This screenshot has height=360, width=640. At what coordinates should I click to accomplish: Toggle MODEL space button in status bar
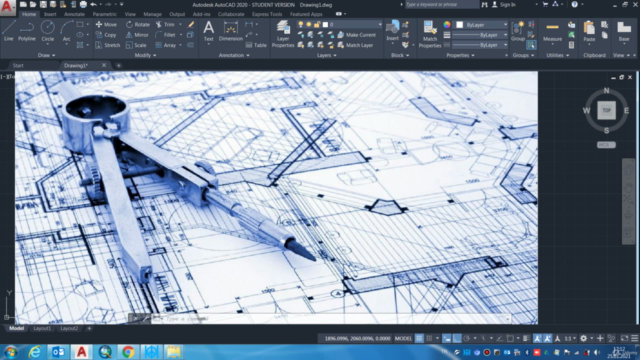coord(403,338)
